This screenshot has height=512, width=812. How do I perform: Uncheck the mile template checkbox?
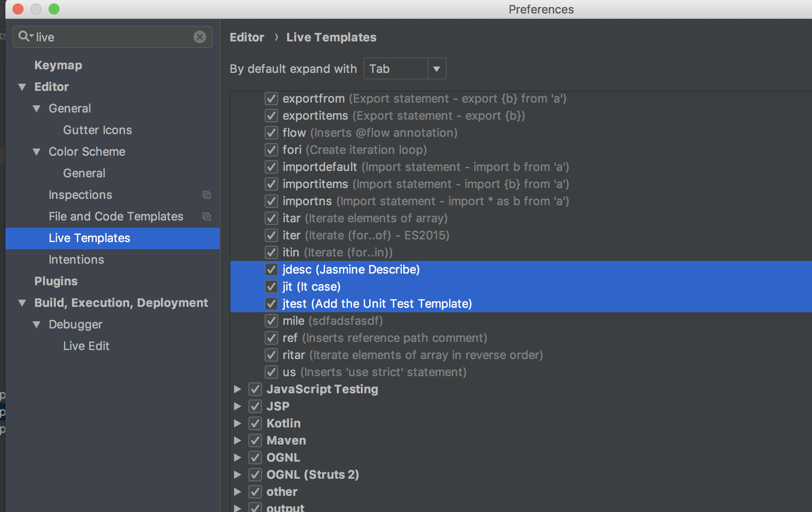[271, 321]
